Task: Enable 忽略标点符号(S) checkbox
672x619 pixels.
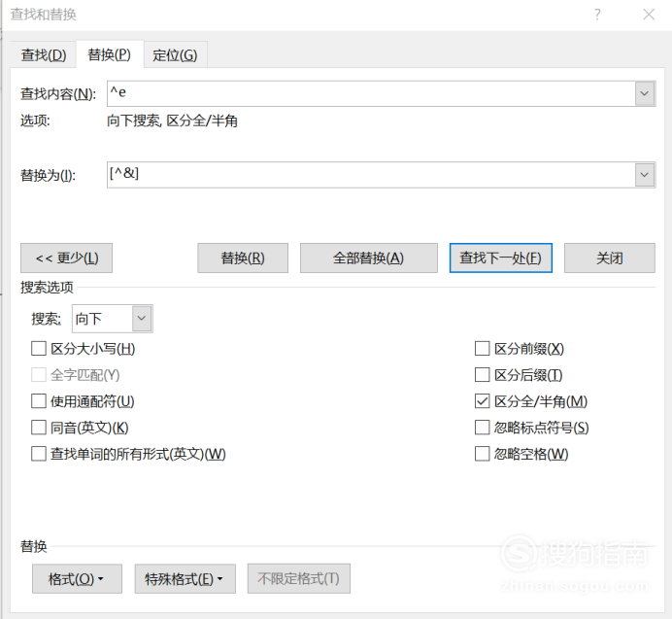Action: (482, 428)
